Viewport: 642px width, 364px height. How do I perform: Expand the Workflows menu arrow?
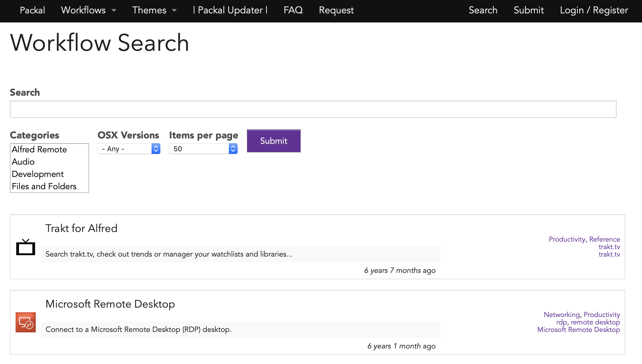point(114,11)
